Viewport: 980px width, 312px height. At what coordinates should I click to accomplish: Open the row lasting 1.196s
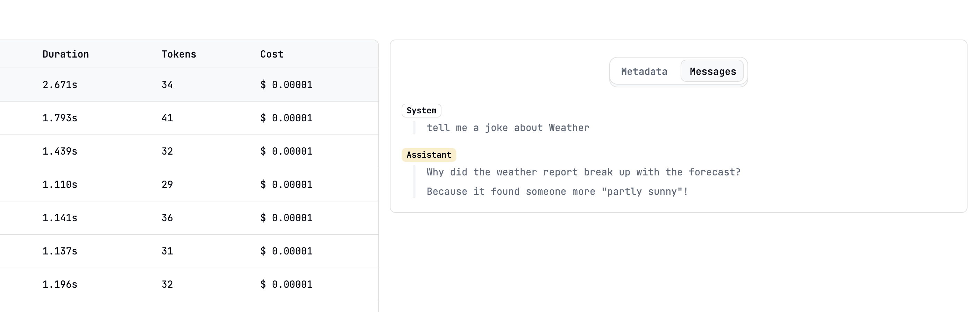(x=60, y=285)
